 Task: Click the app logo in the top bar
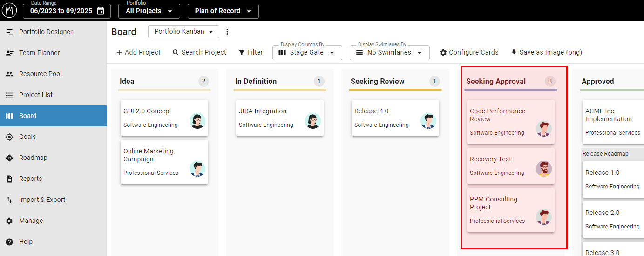[9, 10]
